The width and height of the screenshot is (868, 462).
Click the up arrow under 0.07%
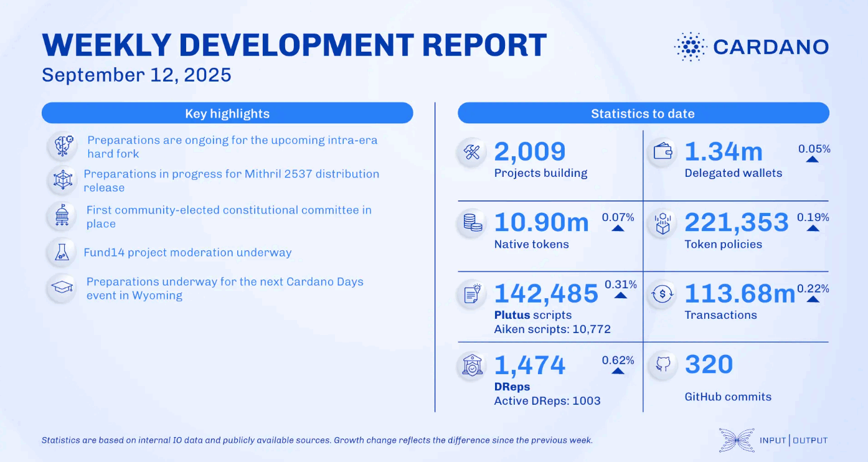[x=618, y=228]
